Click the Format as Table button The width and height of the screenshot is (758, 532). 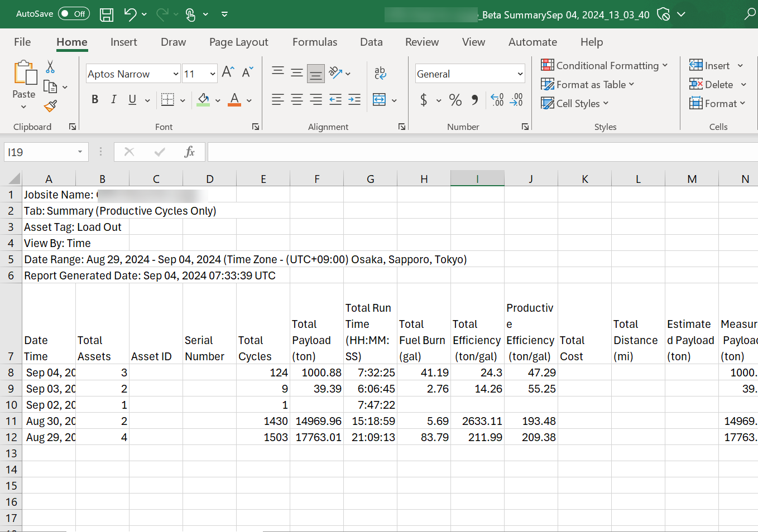pyautogui.click(x=588, y=84)
